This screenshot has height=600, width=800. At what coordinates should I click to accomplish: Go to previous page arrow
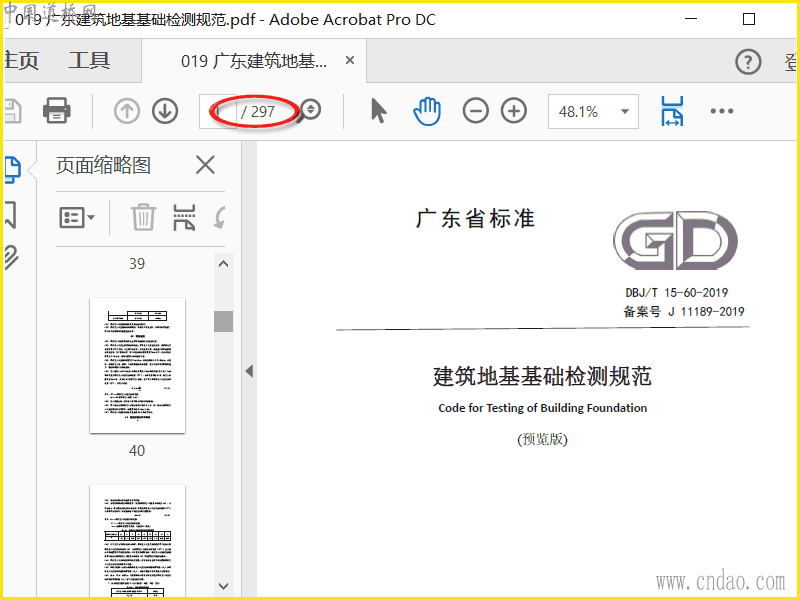click(127, 111)
